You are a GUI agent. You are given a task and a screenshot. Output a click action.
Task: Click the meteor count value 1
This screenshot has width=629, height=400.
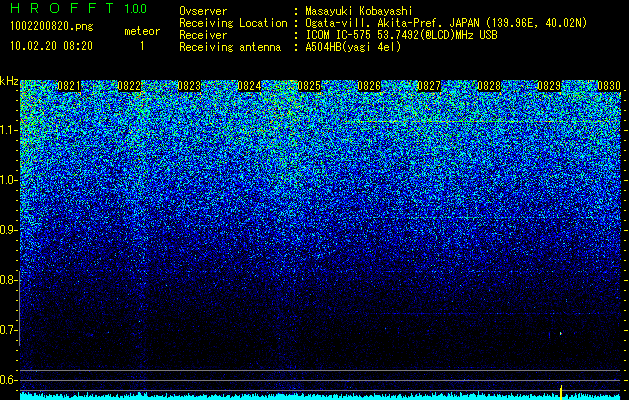click(x=142, y=46)
